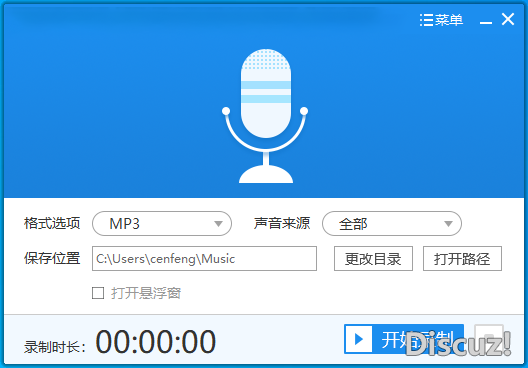Open the 全部 sound source combo box
The image size is (528, 368).
[392, 224]
